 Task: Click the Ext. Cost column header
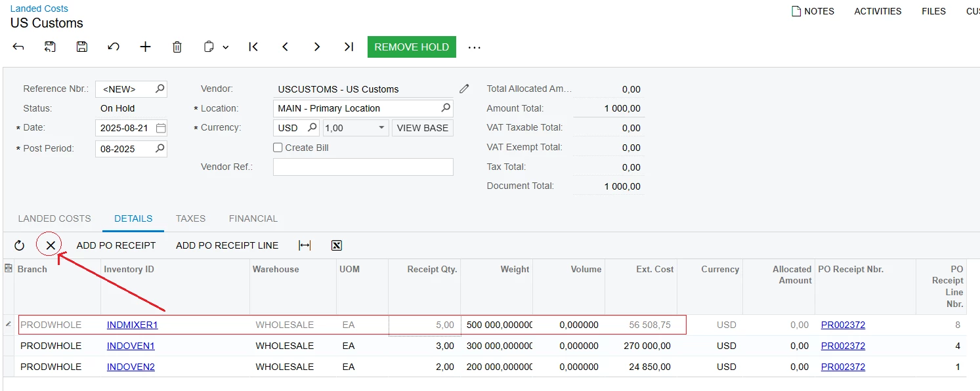tap(641, 287)
